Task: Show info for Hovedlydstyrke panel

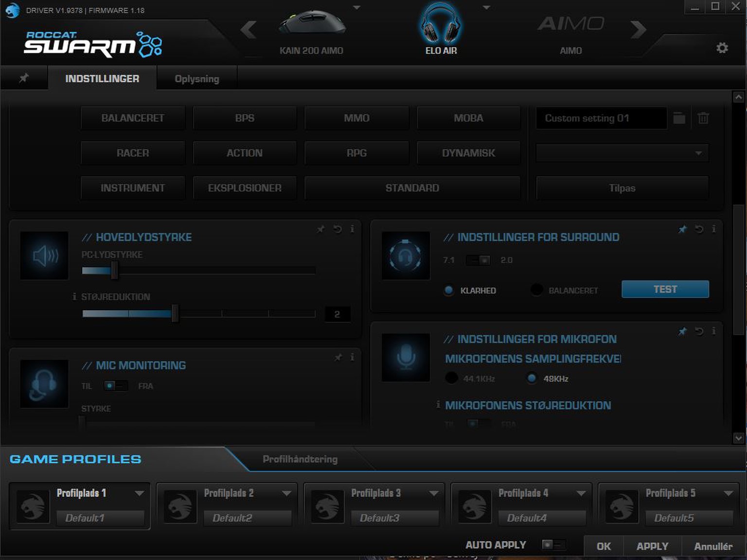Action: (352, 229)
